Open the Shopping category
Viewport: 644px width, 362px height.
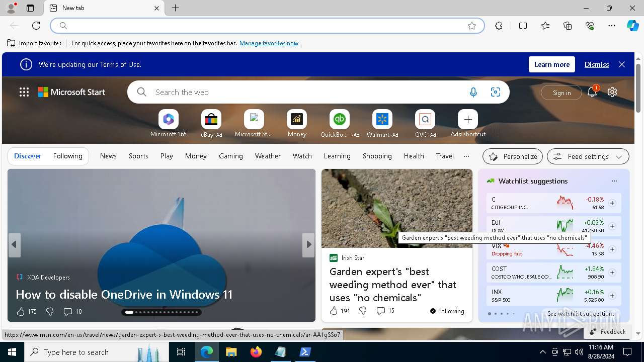tap(377, 156)
